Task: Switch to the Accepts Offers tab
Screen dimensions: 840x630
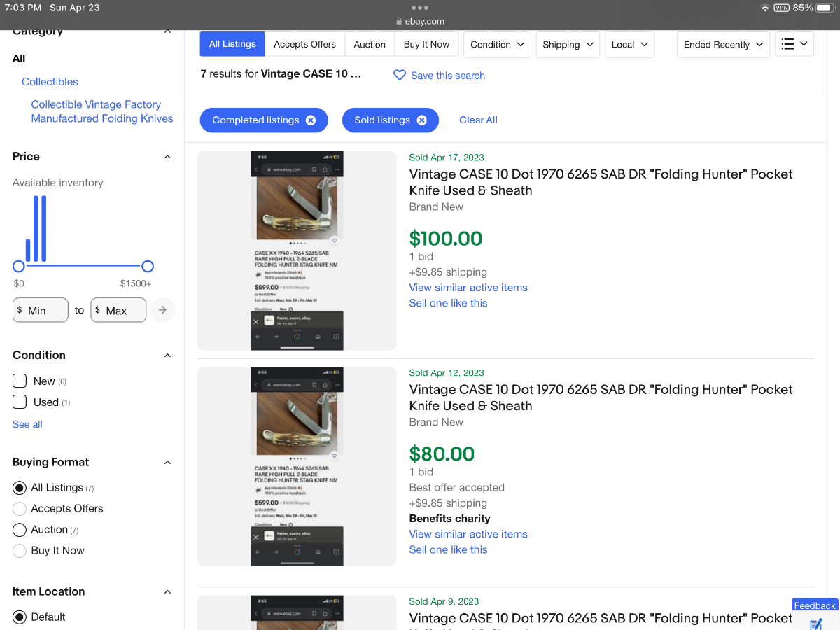Action: point(304,44)
